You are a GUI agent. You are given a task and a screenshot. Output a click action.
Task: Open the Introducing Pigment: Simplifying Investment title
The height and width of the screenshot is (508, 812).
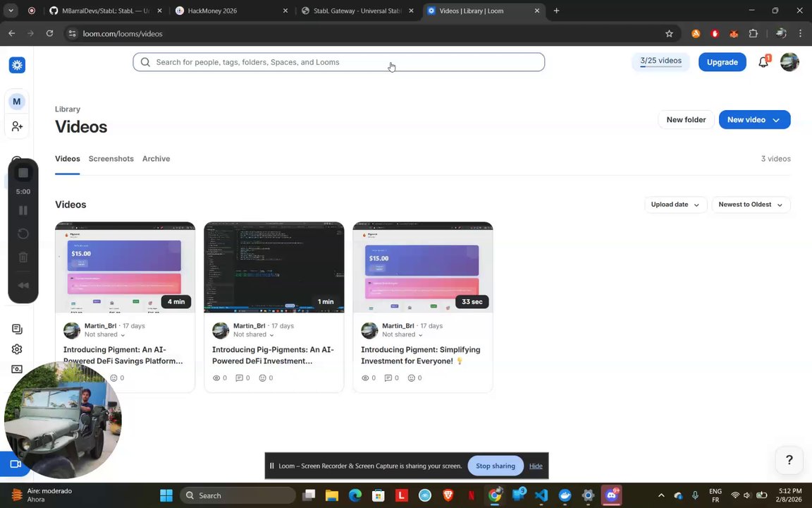420,355
